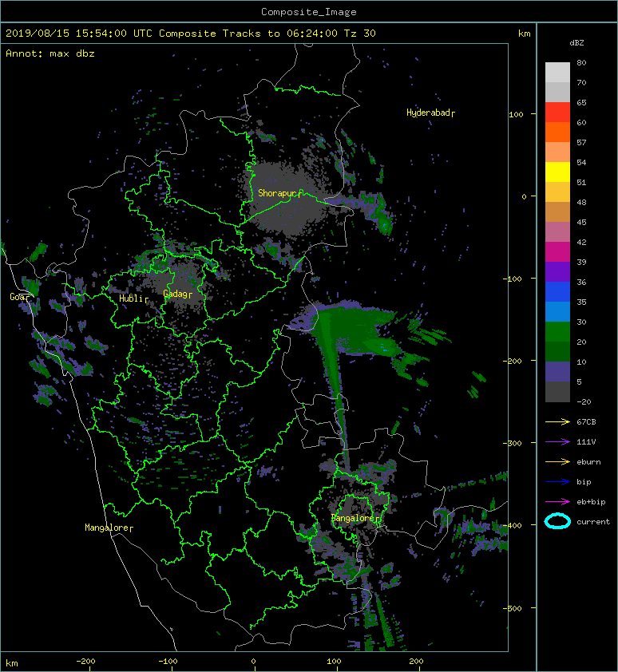Image resolution: width=618 pixels, height=672 pixels.
Task: Click the 67CB legend label
Action: point(586,422)
